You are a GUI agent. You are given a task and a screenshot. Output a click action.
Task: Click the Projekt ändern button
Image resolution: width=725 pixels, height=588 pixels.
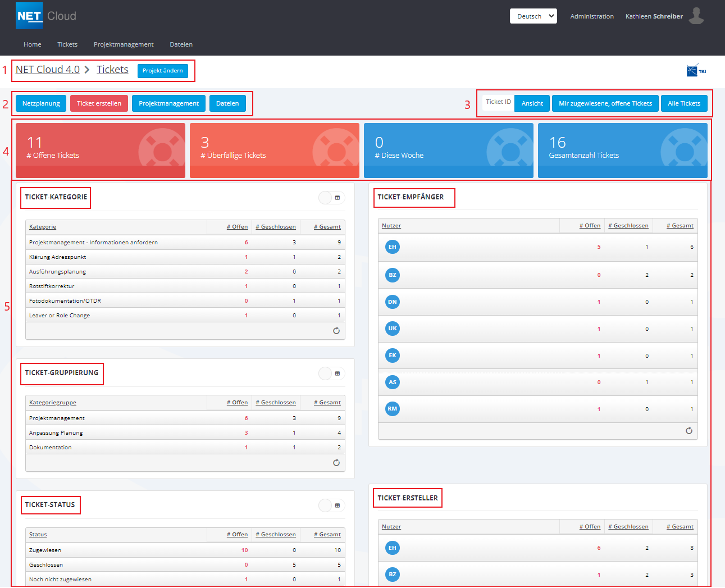click(x=162, y=71)
